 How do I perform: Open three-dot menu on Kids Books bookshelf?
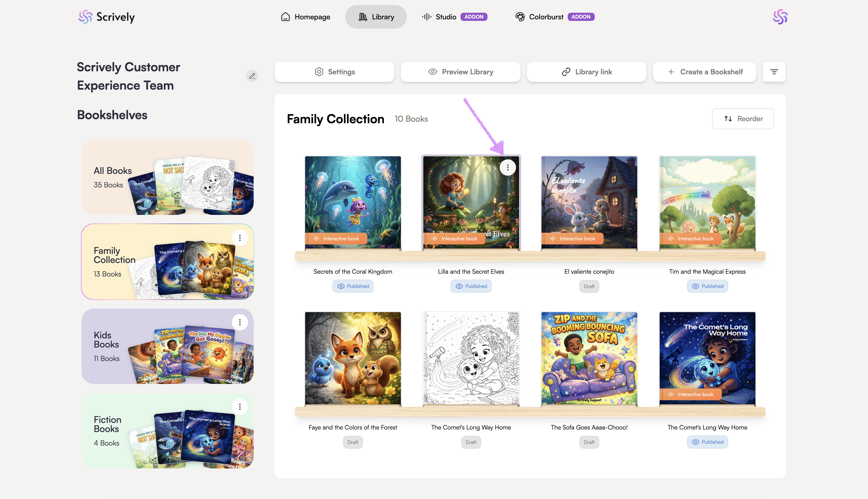240,322
